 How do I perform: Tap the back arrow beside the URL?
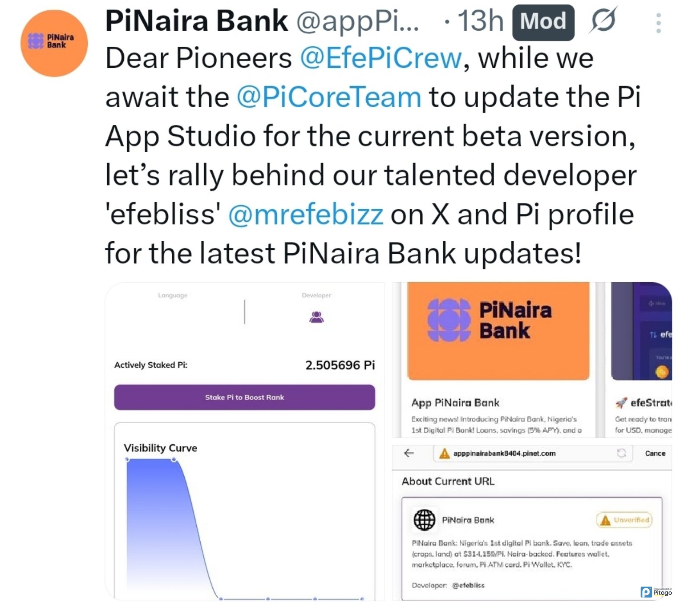pos(409,453)
